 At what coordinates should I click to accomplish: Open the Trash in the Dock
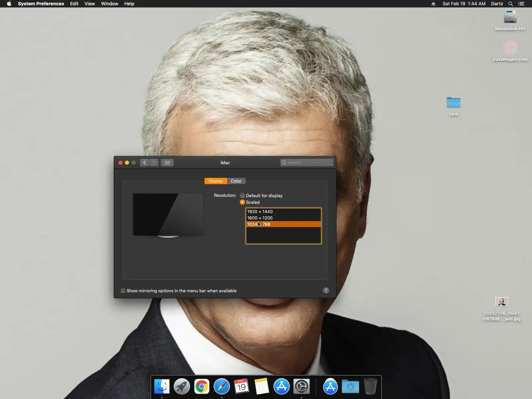[370, 386]
